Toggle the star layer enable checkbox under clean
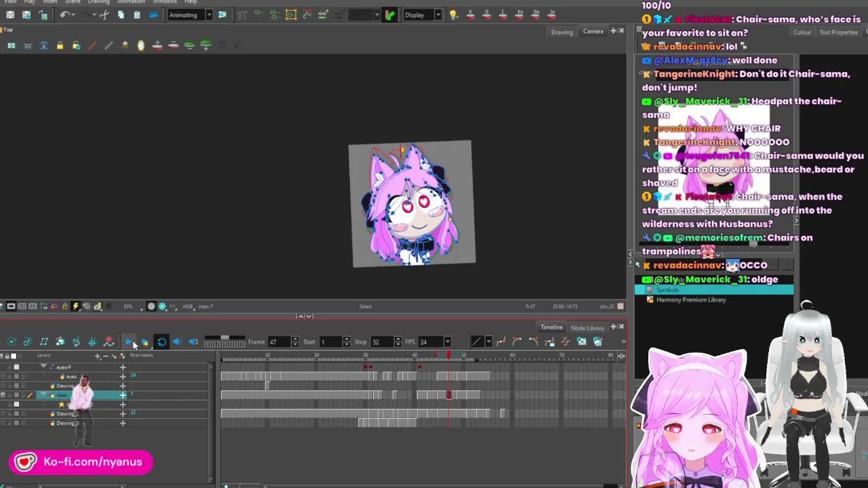The height and width of the screenshot is (488, 868). point(16,405)
